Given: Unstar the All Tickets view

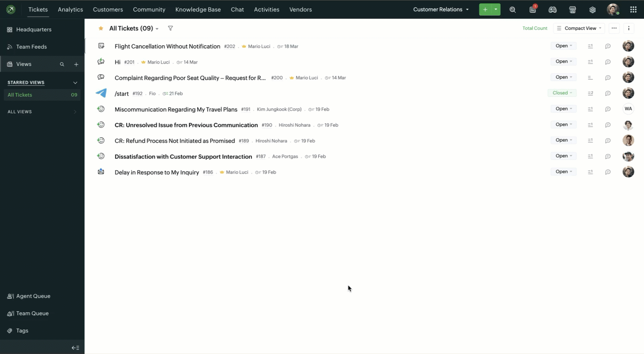Looking at the screenshot, I should pyautogui.click(x=101, y=28).
